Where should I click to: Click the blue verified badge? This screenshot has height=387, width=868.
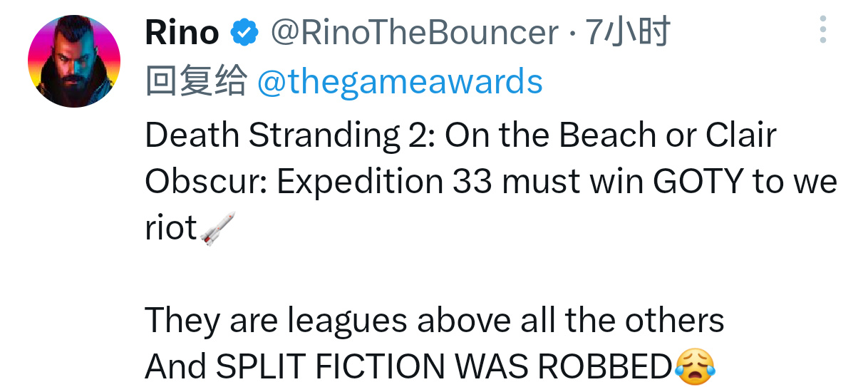pyautogui.click(x=244, y=32)
